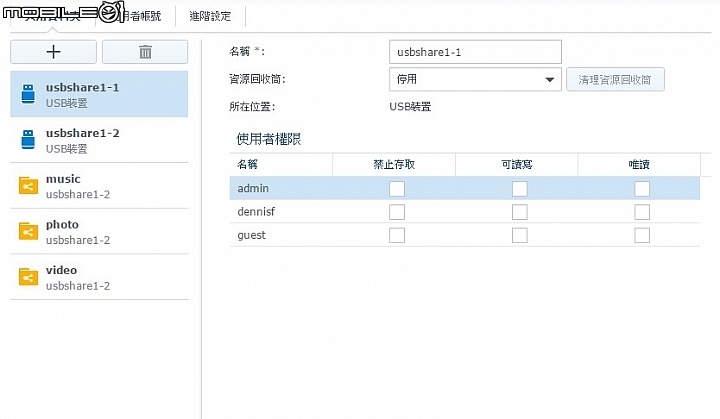Click the USB icon beside usbshare1-1
The height and width of the screenshot is (419, 720).
[x=28, y=94]
